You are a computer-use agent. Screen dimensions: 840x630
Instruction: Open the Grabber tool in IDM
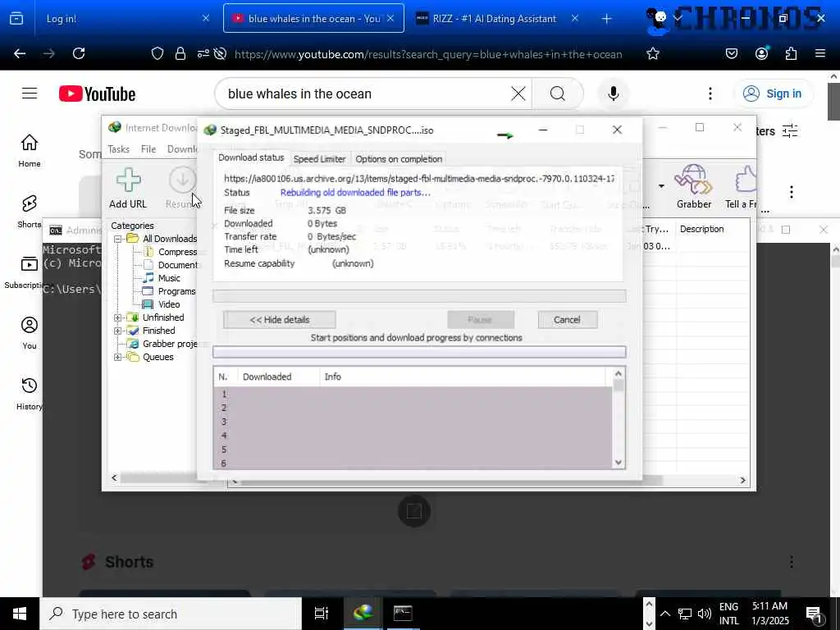(x=694, y=188)
